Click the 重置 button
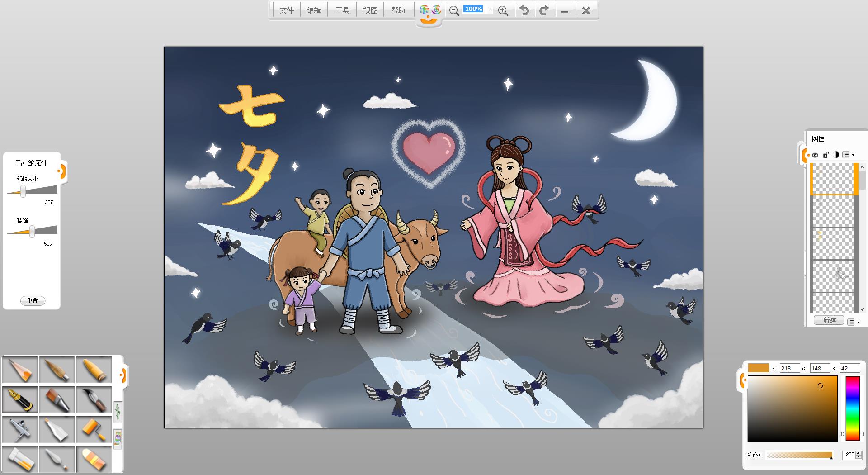Image resolution: width=868 pixels, height=475 pixels. (33, 300)
